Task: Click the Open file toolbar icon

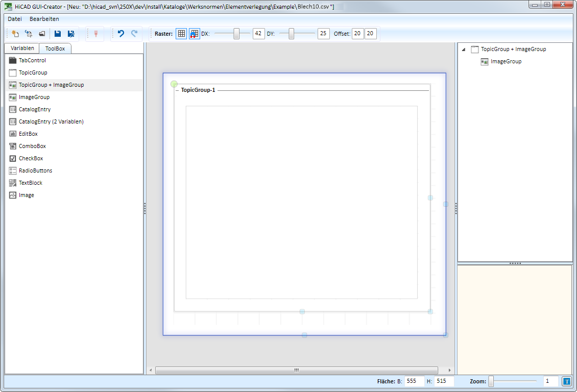Action: point(42,34)
